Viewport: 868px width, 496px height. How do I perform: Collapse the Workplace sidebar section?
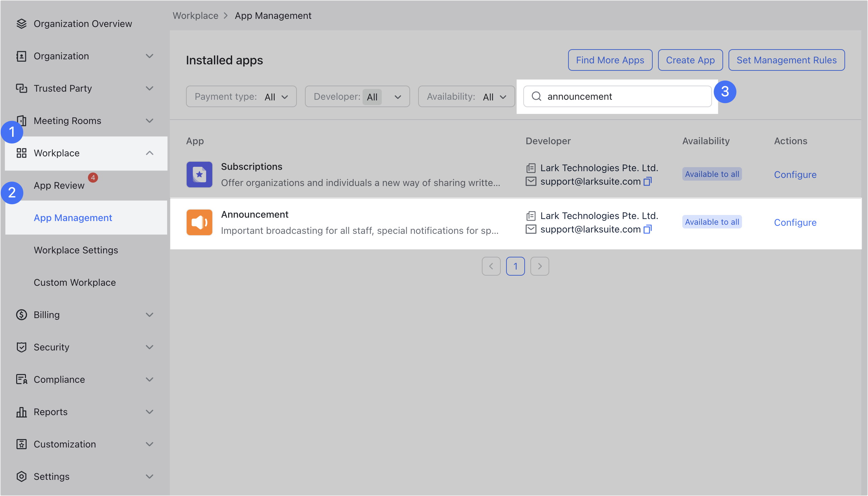pos(150,153)
